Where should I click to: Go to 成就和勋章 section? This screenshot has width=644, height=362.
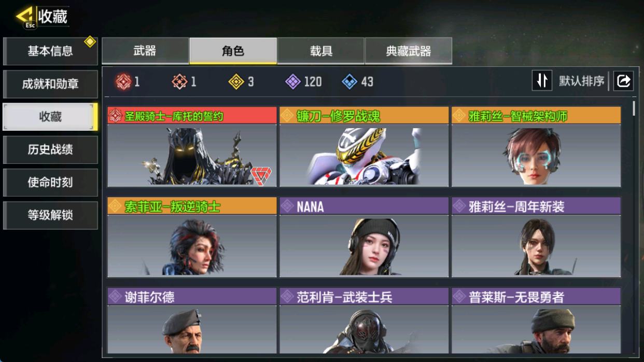coord(50,84)
